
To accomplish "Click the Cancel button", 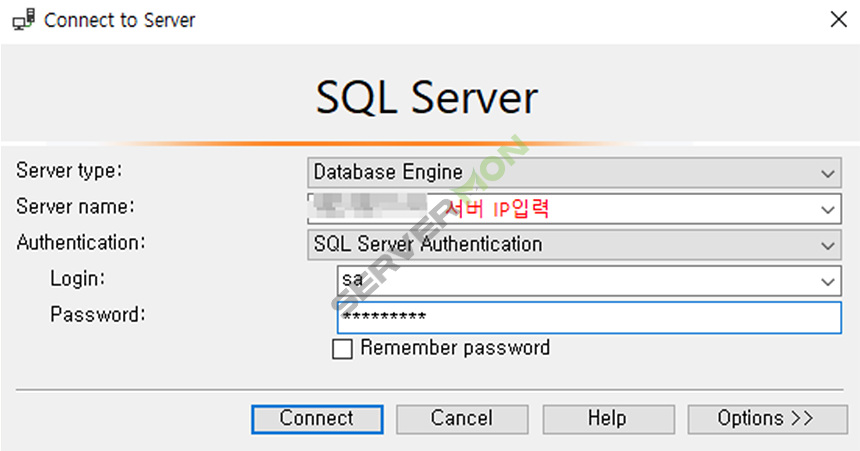I will coord(462,419).
